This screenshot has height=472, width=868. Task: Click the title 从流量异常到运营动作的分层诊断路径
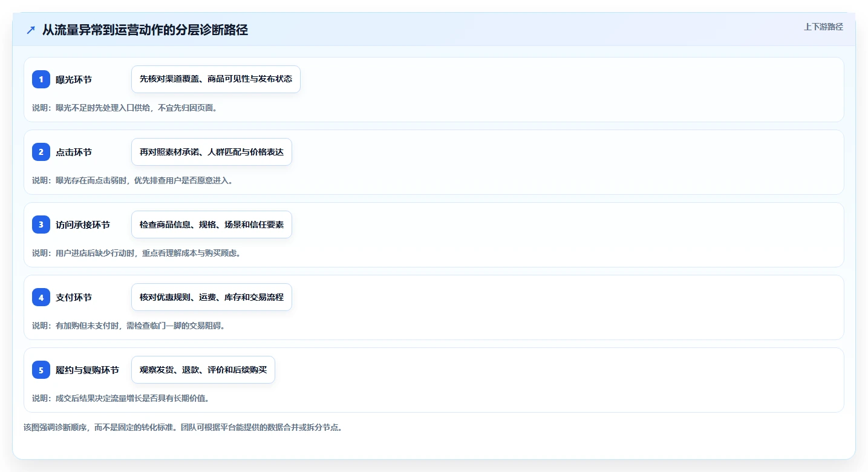145,30
